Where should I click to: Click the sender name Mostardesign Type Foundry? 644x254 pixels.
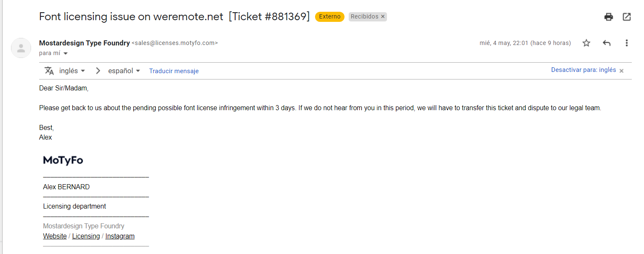84,43
